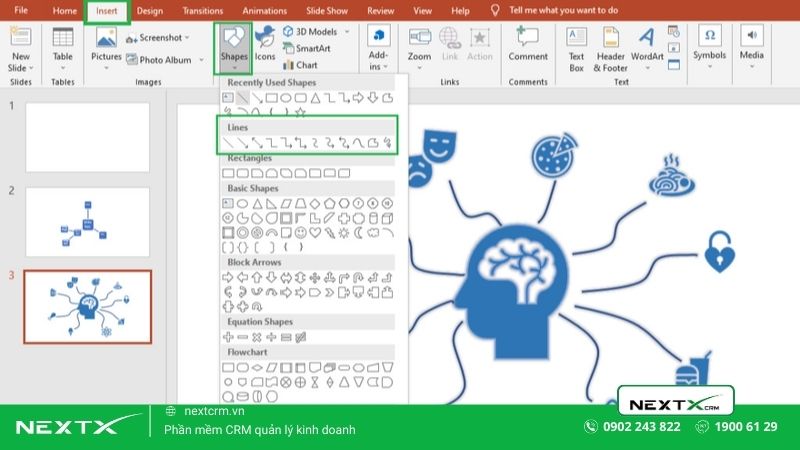This screenshot has width=800, height=450.
Task: Pick the Heart shape in Basic Shapes
Action: coord(315,233)
